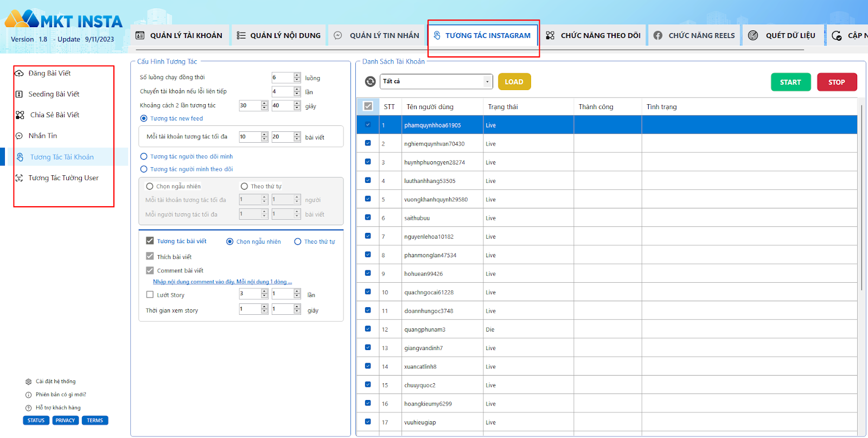Go to Chức Năng Theo Dõi tab
Screen dimensions: 868x438
(x=593, y=35)
